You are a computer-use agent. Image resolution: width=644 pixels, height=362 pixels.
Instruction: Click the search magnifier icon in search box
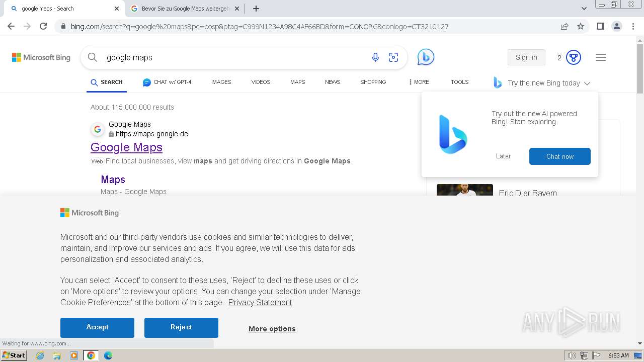(93, 57)
